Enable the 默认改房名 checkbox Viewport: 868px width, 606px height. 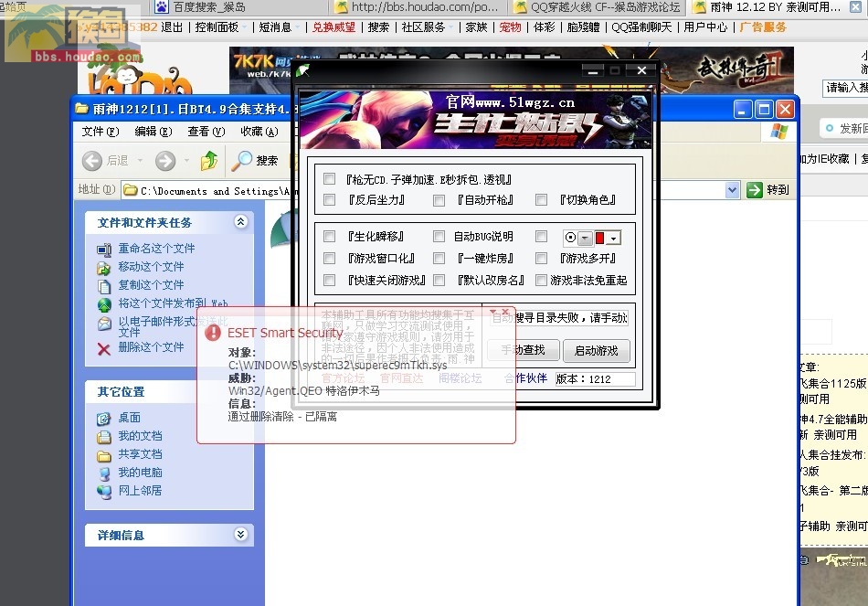tap(439, 281)
